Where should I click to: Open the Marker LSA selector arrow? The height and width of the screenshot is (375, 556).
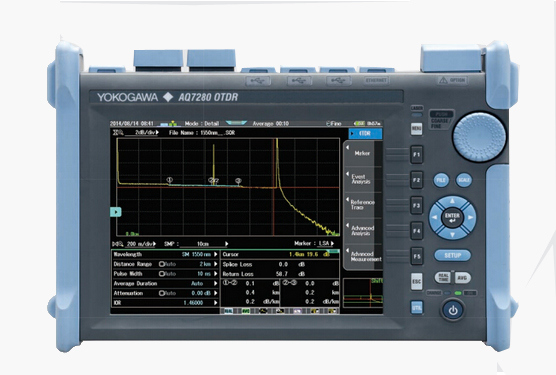tap(332, 244)
